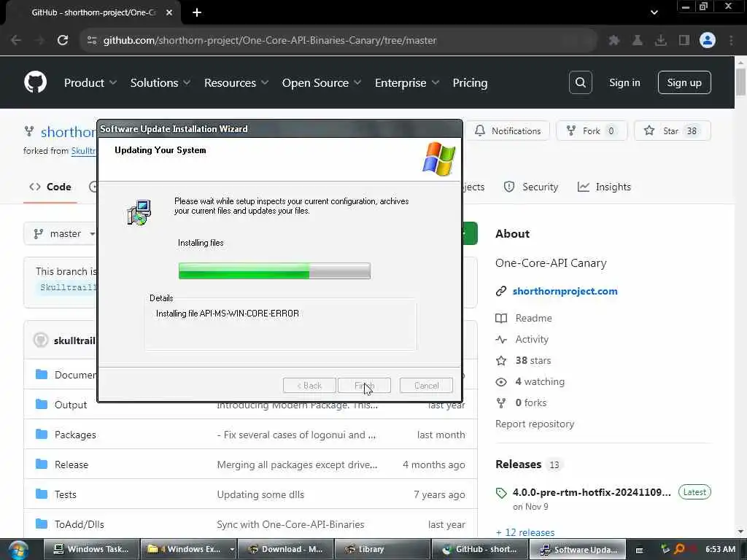This screenshot has height=560, width=747.
Task: Switch to the Code tab
Action: coord(50,187)
